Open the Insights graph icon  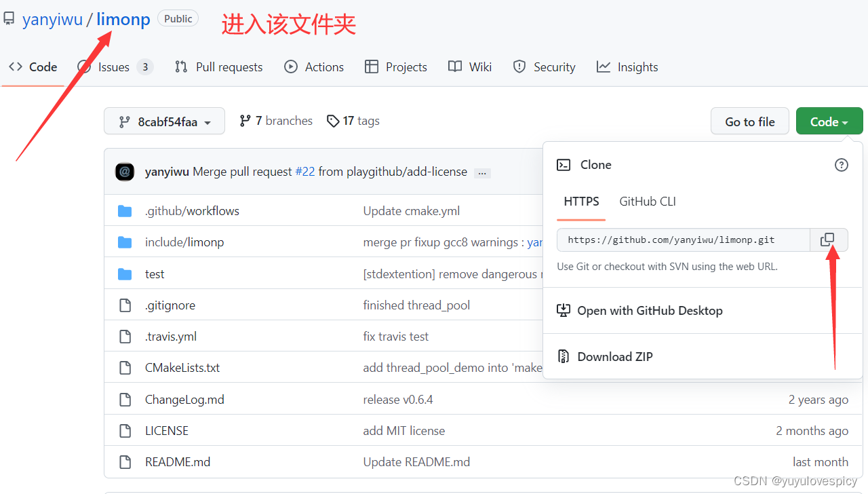point(602,66)
